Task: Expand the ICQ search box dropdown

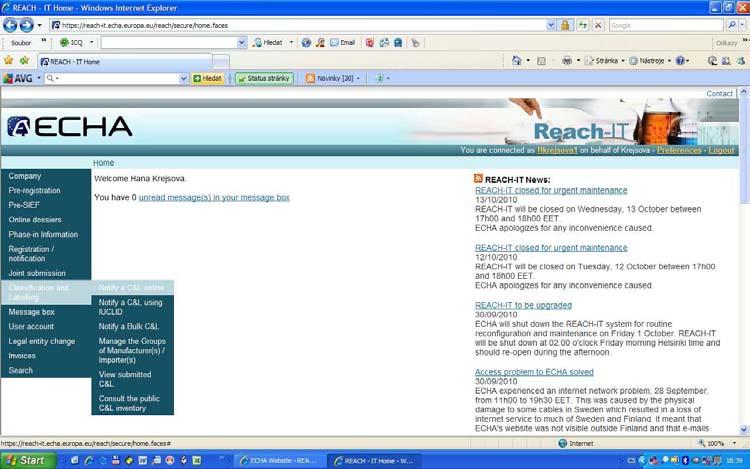Action: 242,43
